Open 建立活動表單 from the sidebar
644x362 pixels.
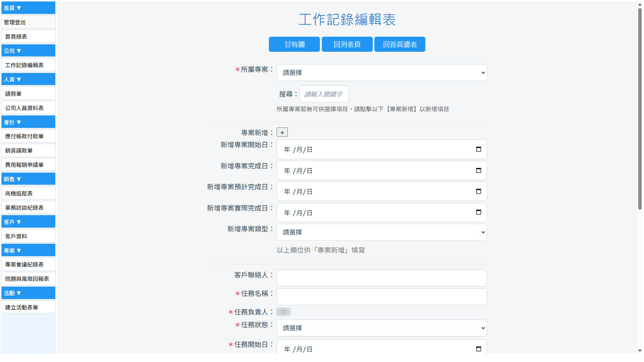pos(28,307)
